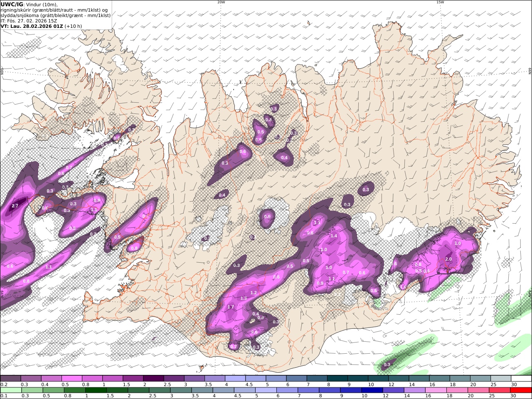Click the 0.2–0.3 swatch in the upper snow legend
532x399 pixels.
point(10,379)
